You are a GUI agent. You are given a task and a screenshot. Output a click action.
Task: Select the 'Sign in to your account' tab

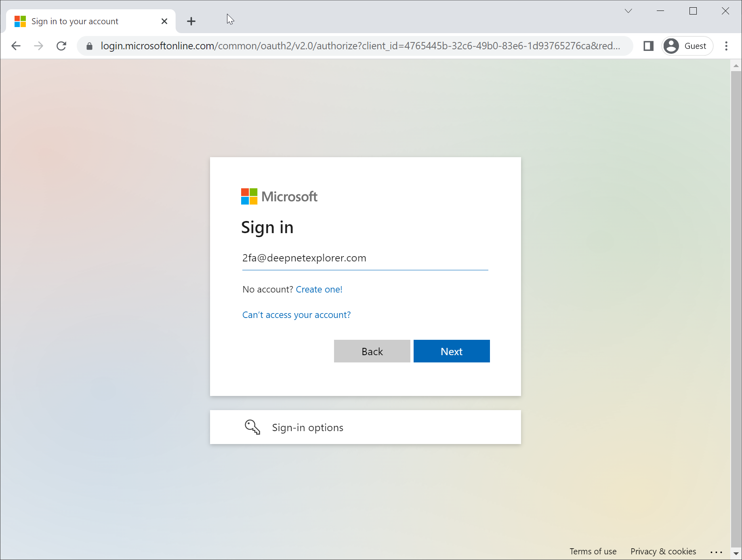tap(75, 21)
